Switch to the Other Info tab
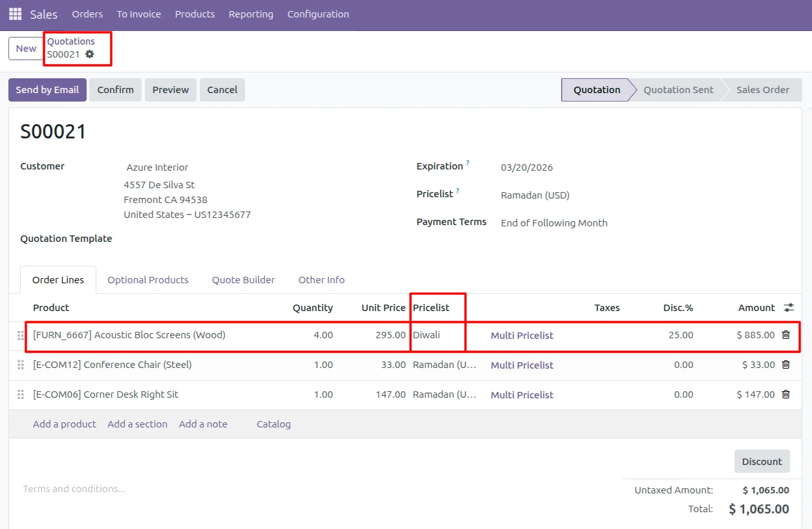 point(321,280)
